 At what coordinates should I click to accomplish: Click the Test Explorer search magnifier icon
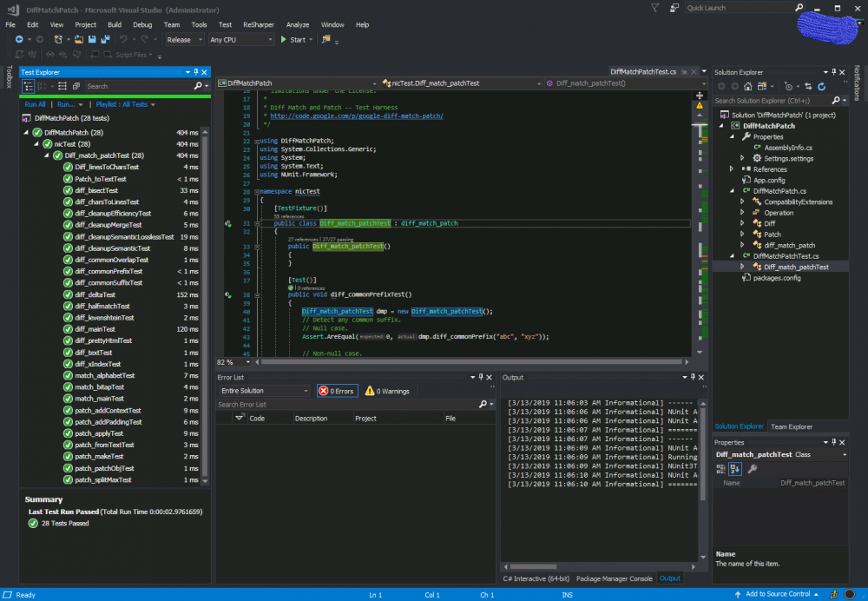tap(198, 86)
